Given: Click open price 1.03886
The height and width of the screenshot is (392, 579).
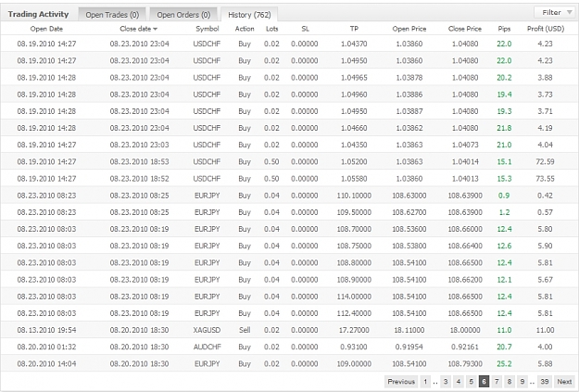Looking at the screenshot, I should (409, 95).
